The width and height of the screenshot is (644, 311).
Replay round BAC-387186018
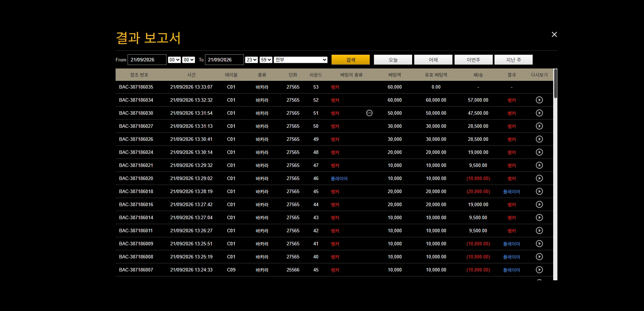[539, 191]
